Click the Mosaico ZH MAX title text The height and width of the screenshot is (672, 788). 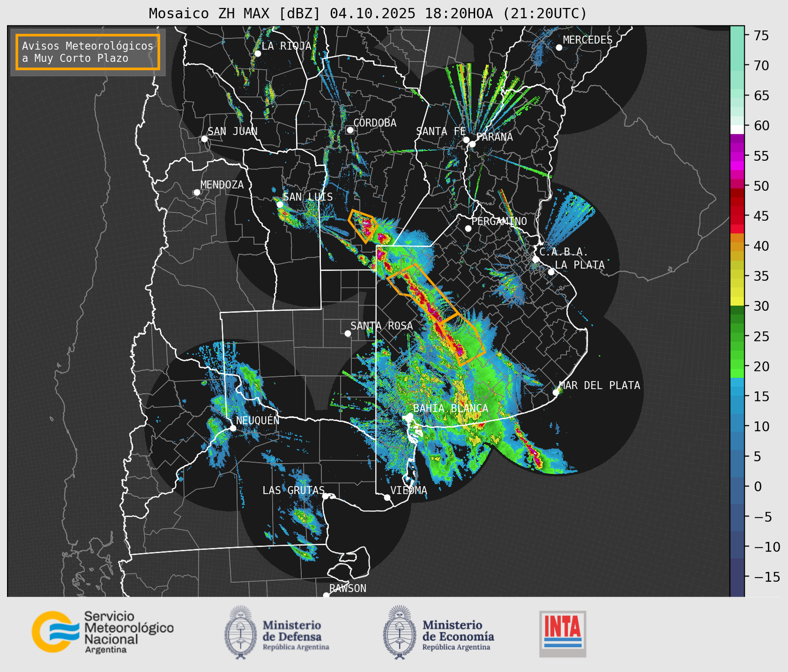(x=367, y=14)
